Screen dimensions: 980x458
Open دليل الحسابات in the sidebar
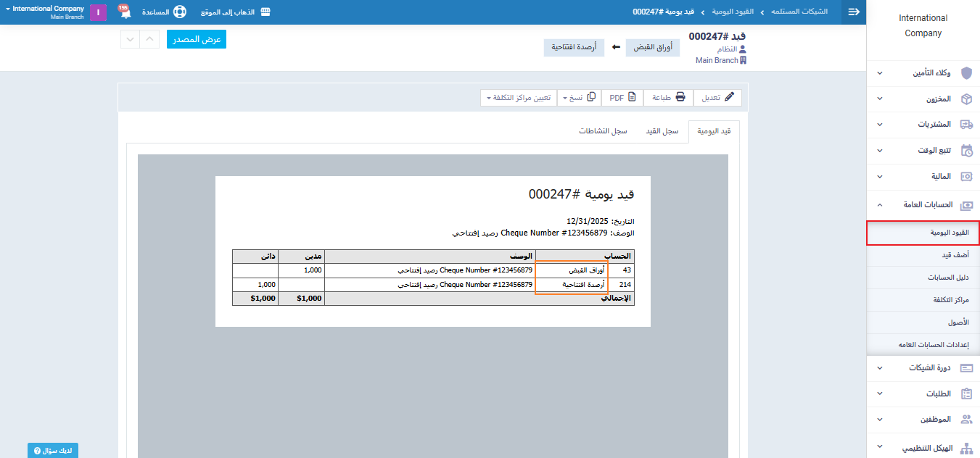tap(948, 278)
